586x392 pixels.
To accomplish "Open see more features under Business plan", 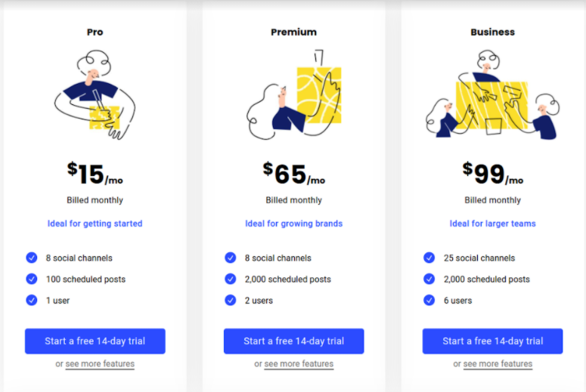I will click(498, 364).
